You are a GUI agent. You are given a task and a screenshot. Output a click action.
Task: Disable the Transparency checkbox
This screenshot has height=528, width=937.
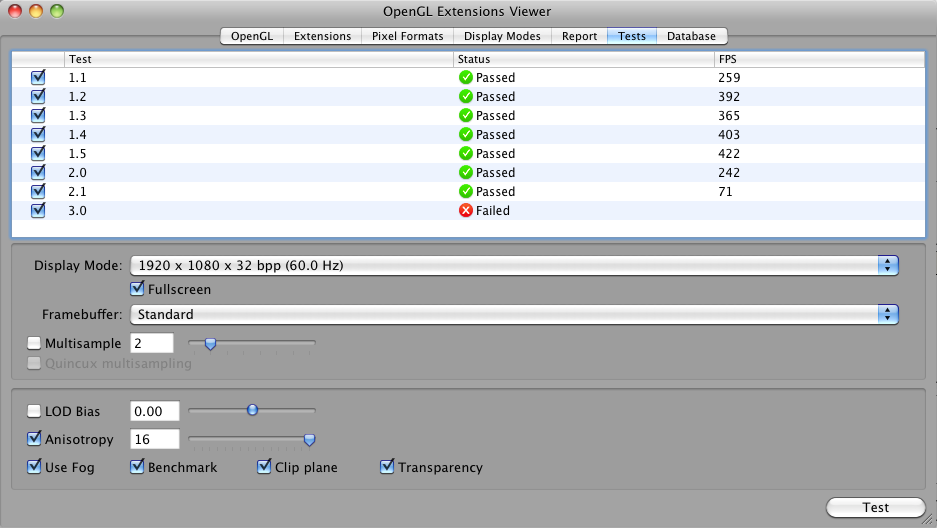[x=387, y=467]
